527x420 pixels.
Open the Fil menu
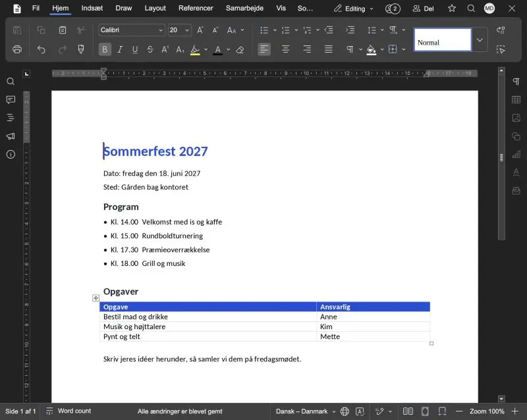click(x=36, y=8)
